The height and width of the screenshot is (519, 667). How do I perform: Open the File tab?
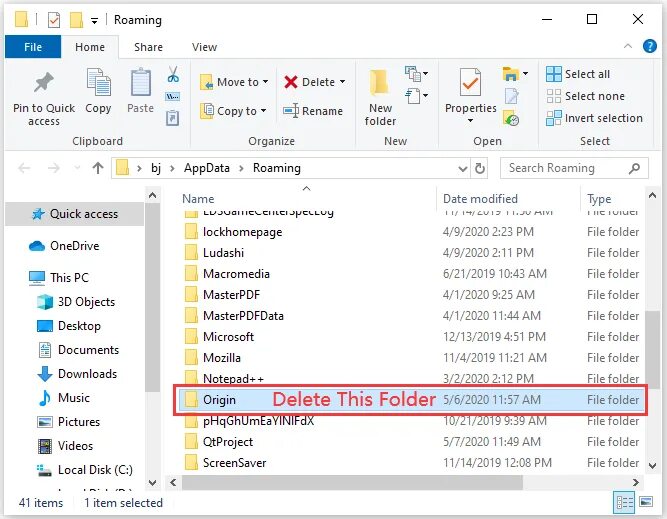(33, 46)
